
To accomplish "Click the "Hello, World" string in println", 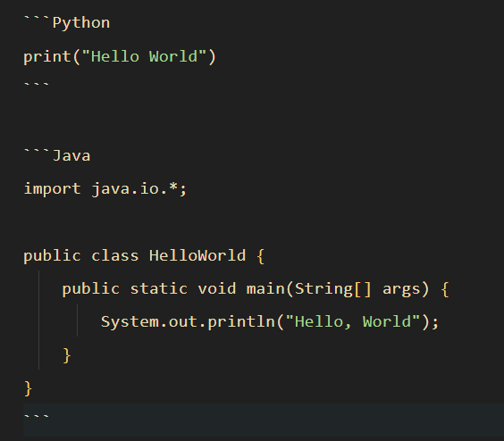I will click(x=353, y=321).
